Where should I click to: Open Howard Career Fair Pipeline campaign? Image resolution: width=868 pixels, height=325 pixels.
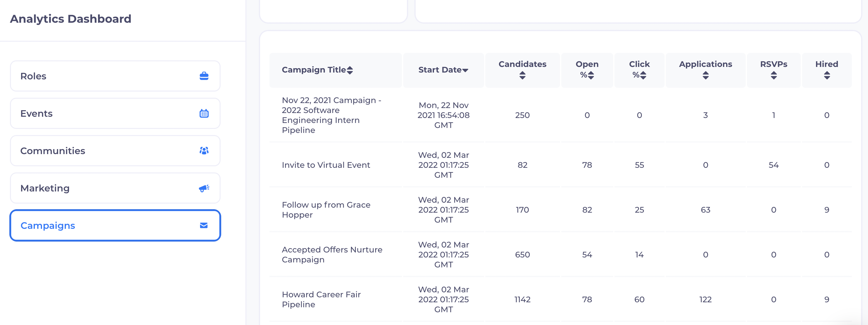point(321,299)
